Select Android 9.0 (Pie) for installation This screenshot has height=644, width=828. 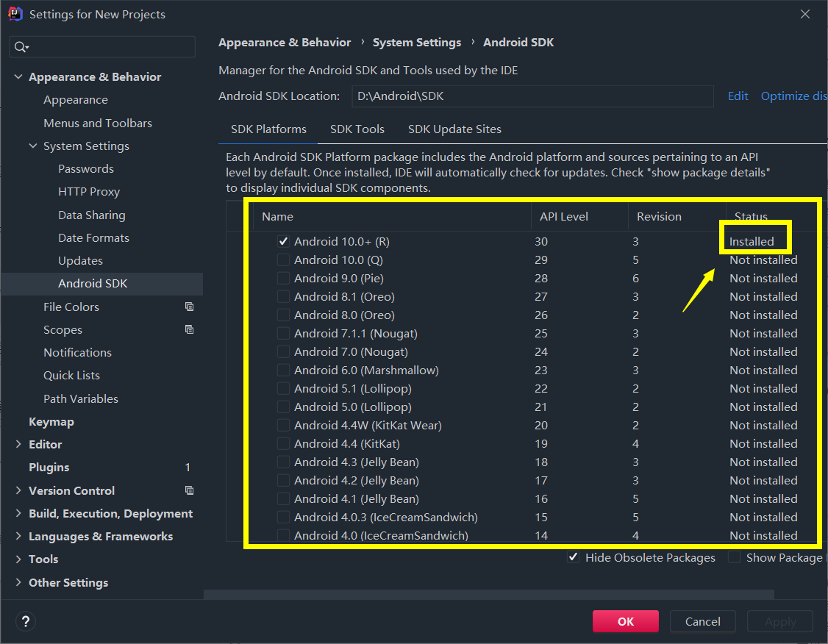coord(283,278)
